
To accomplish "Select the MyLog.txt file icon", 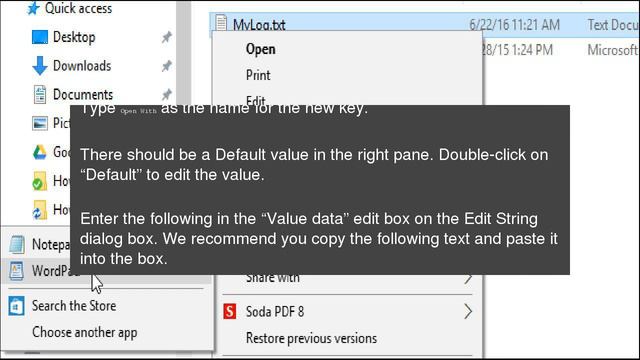I will 221,24.
